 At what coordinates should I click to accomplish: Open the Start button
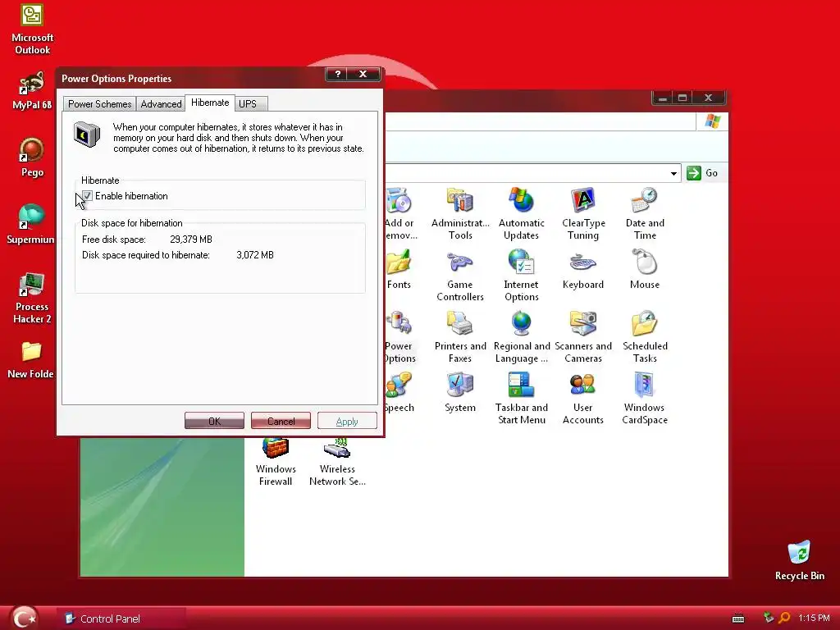coord(24,617)
